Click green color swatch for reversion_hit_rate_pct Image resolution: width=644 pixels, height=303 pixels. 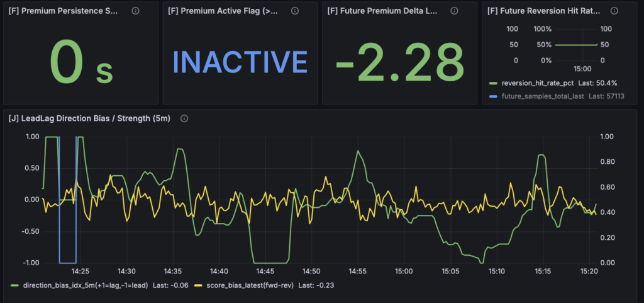(492, 83)
